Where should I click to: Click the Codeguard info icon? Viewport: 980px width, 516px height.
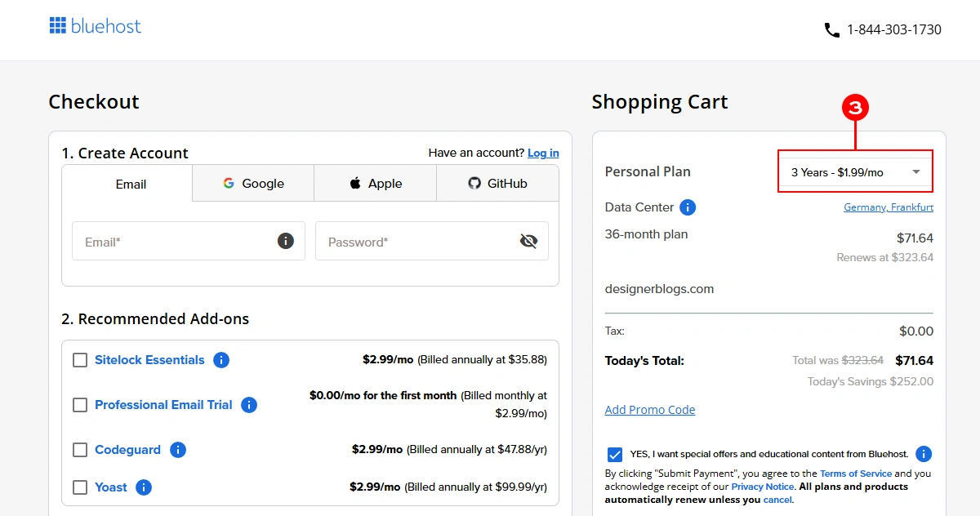tap(177, 449)
